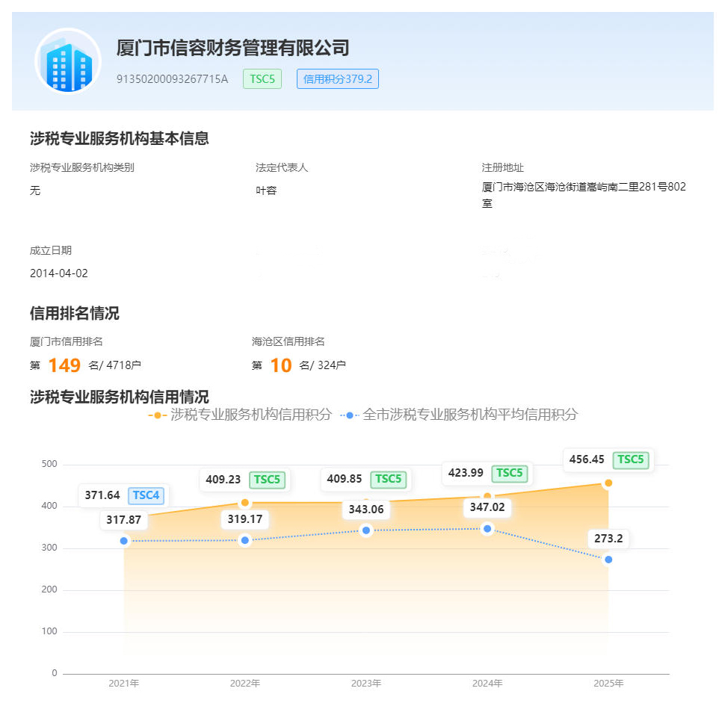Click the 厦门市信用排名 label

click(x=67, y=341)
